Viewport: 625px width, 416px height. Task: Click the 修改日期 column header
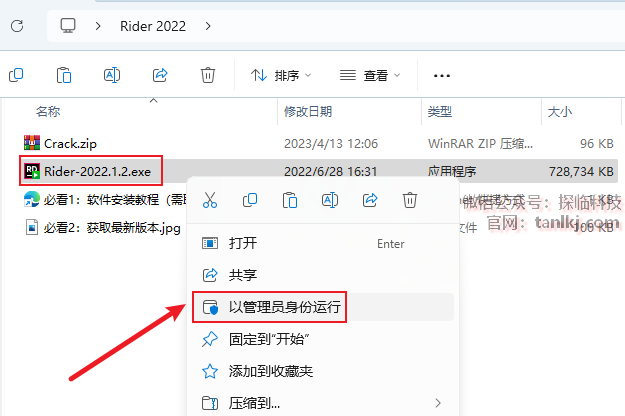click(x=308, y=112)
